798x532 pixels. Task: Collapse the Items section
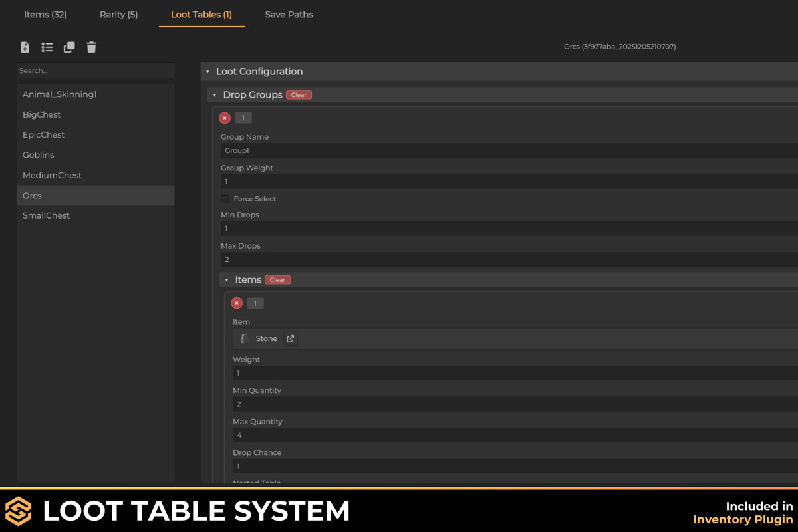click(227, 279)
